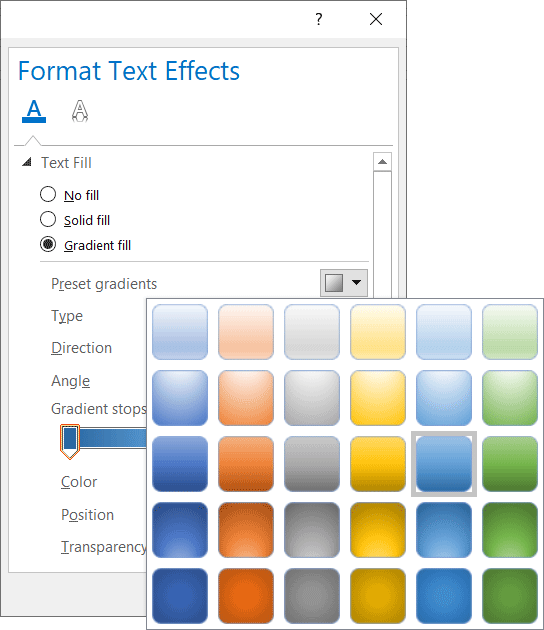Select the Solid fill radio button
This screenshot has width=544, height=630.
pyautogui.click(x=48, y=219)
